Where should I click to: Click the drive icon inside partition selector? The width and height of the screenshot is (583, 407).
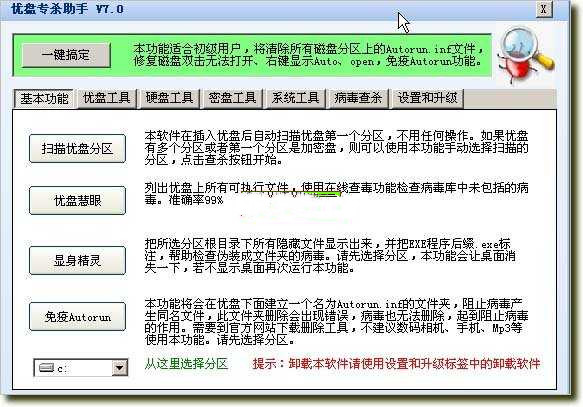[x=46, y=368]
